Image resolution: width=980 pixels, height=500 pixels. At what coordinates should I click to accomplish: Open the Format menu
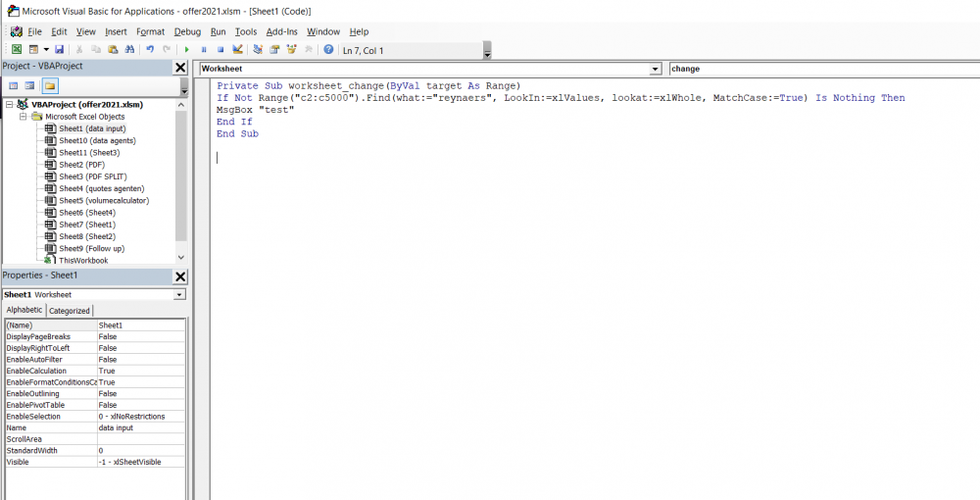coord(151,32)
